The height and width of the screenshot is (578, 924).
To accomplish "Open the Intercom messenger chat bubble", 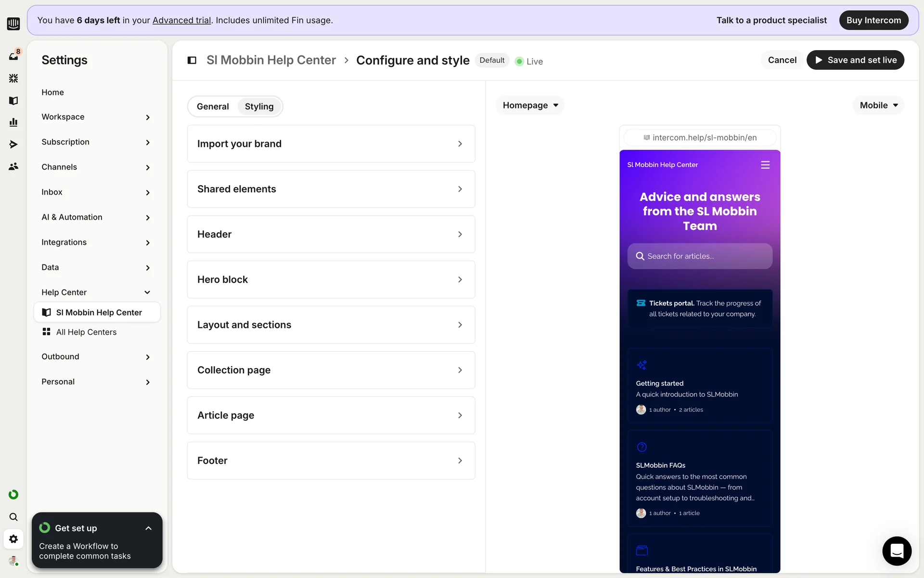I will coord(897,551).
